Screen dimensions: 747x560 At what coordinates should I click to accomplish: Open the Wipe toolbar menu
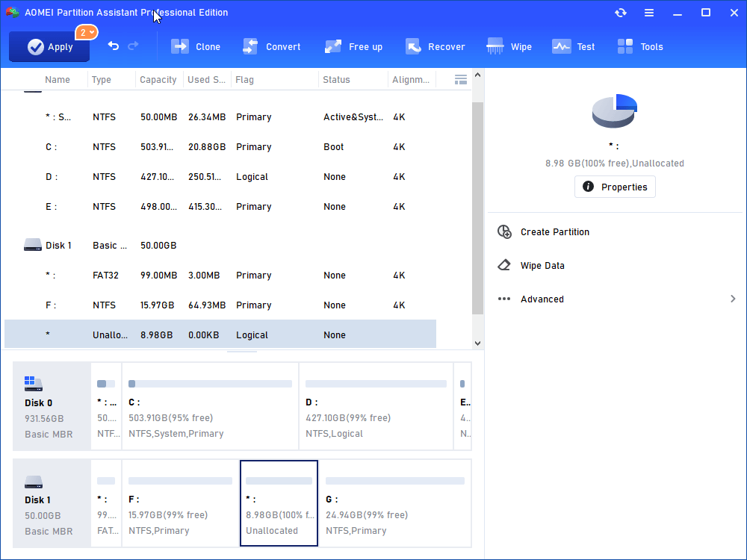pos(509,46)
